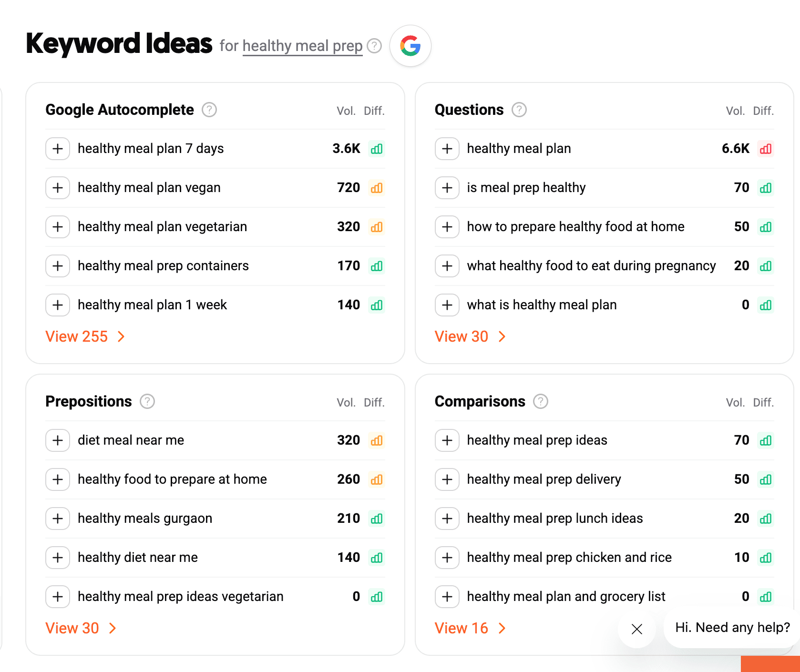Add keyword healthy meal prep delivery
The image size is (800, 672).
pos(447,479)
